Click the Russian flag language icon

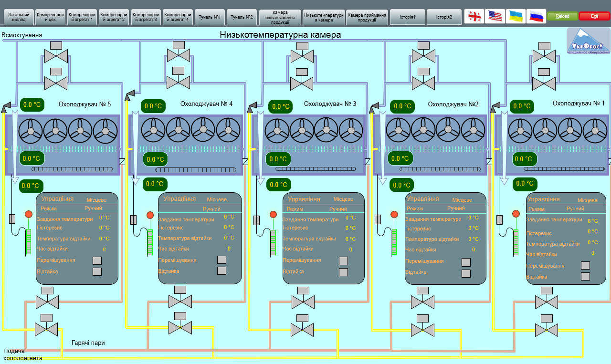(536, 16)
